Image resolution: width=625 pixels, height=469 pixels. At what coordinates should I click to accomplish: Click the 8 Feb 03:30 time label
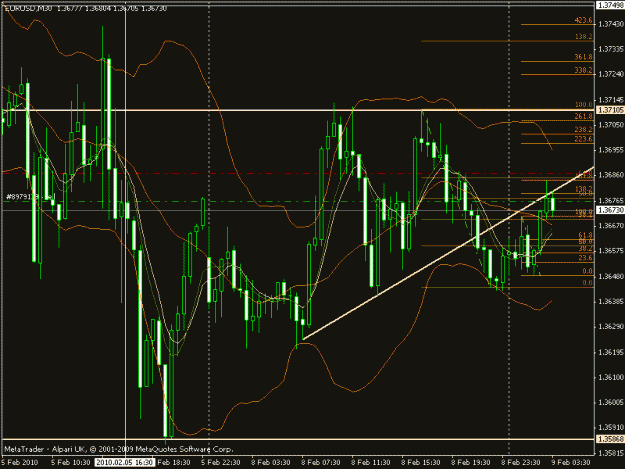click(x=271, y=463)
